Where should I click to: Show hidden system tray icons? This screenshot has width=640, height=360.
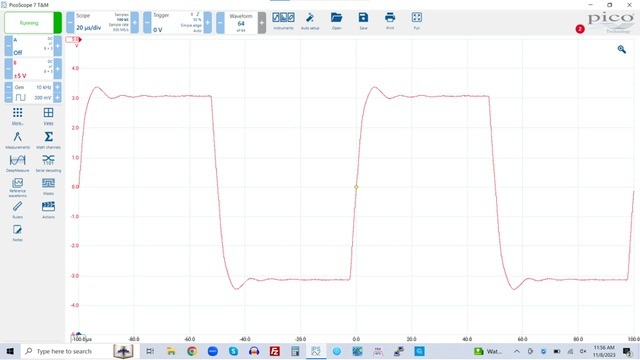[x=516, y=351]
